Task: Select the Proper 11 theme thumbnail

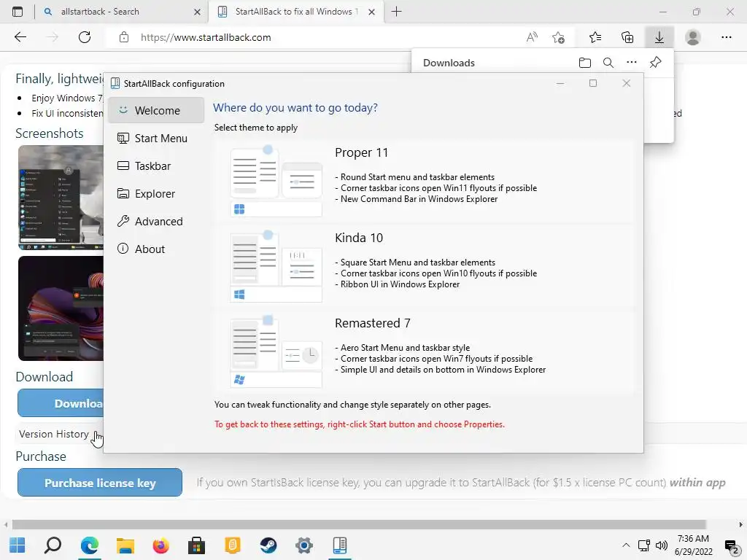Action: (276, 182)
